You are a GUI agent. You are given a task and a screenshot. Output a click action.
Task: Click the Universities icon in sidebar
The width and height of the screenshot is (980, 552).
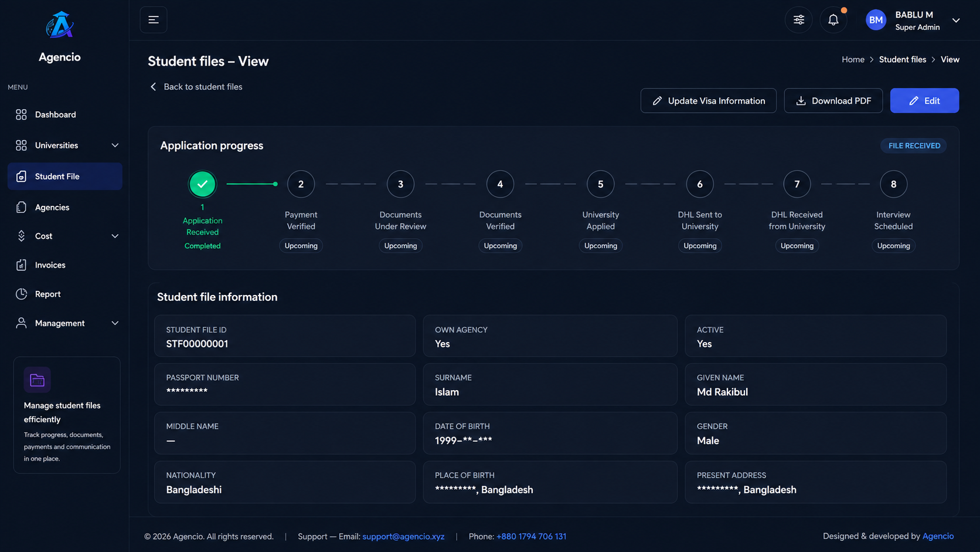[21, 145]
